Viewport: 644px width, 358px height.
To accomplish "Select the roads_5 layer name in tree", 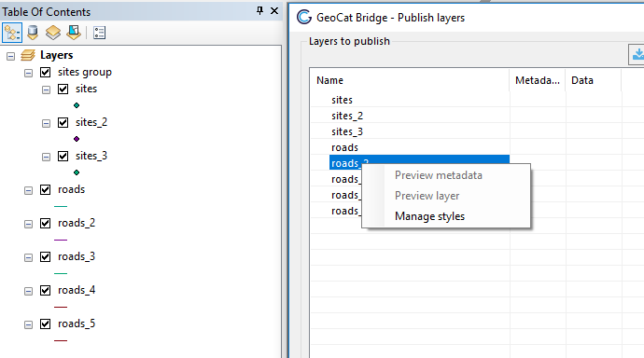I will tap(77, 324).
